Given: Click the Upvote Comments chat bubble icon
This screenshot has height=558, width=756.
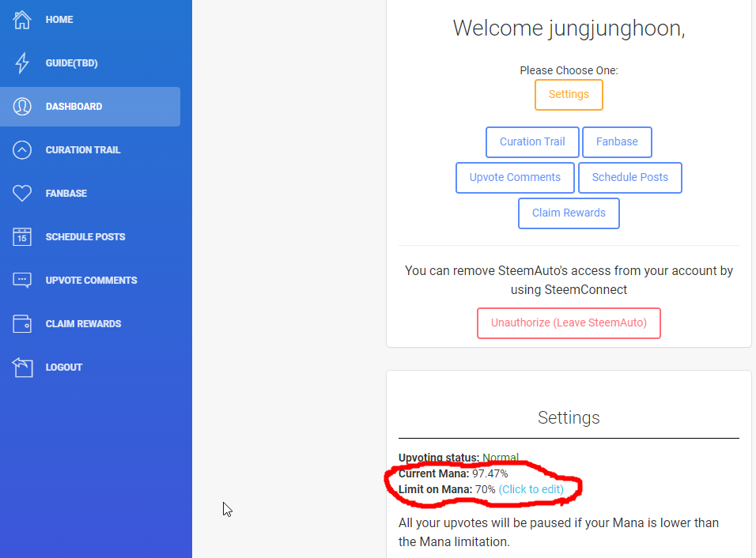Looking at the screenshot, I should pos(22,280).
